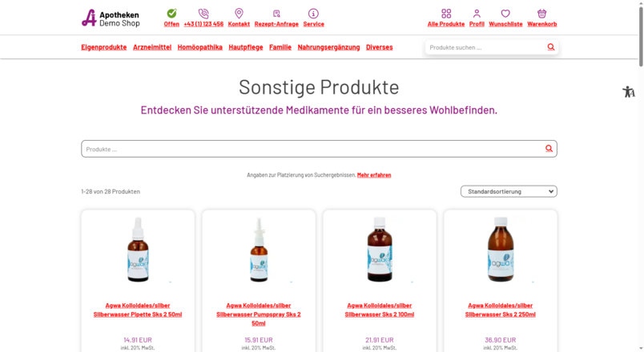Open the Rezept-Anfrage icon
Viewport: 644px width, 352px height.
(x=276, y=14)
